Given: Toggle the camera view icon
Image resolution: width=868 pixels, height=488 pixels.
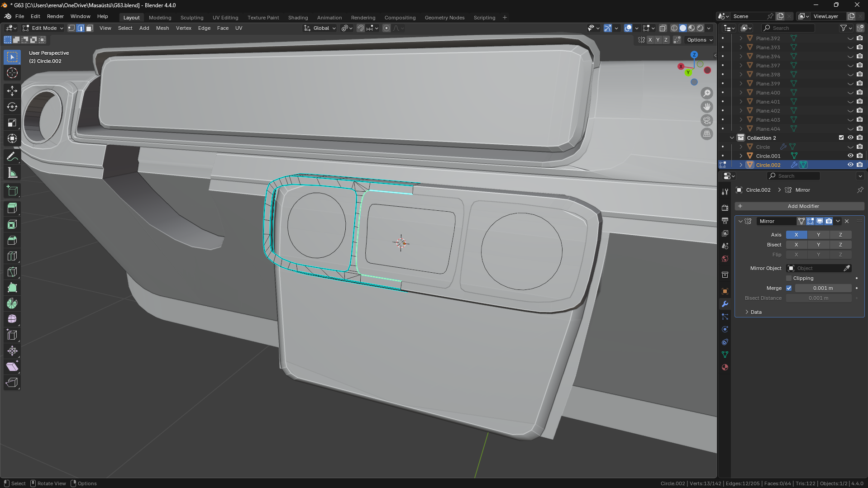Looking at the screenshot, I should (x=707, y=120).
